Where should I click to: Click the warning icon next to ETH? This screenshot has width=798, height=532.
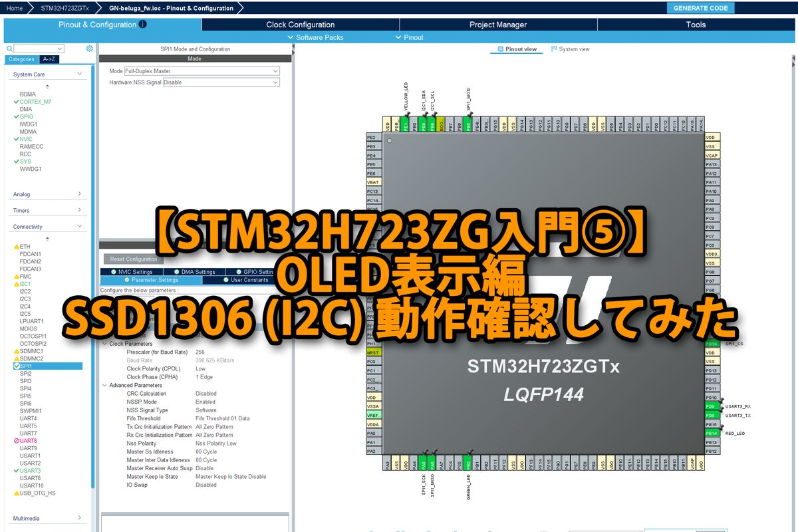(x=17, y=247)
